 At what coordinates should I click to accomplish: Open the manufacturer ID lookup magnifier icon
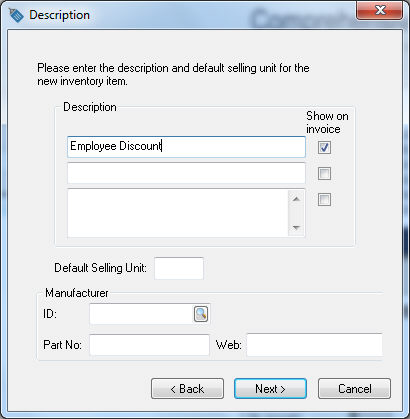click(201, 314)
